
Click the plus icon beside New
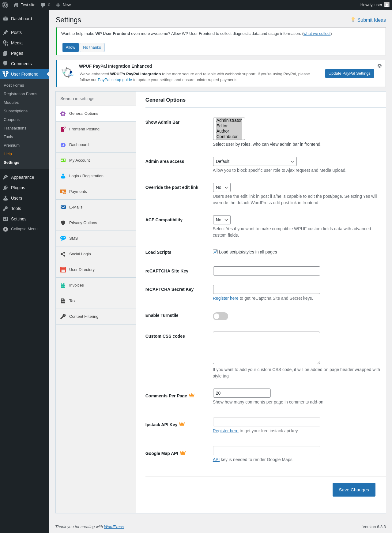tap(58, 5)
